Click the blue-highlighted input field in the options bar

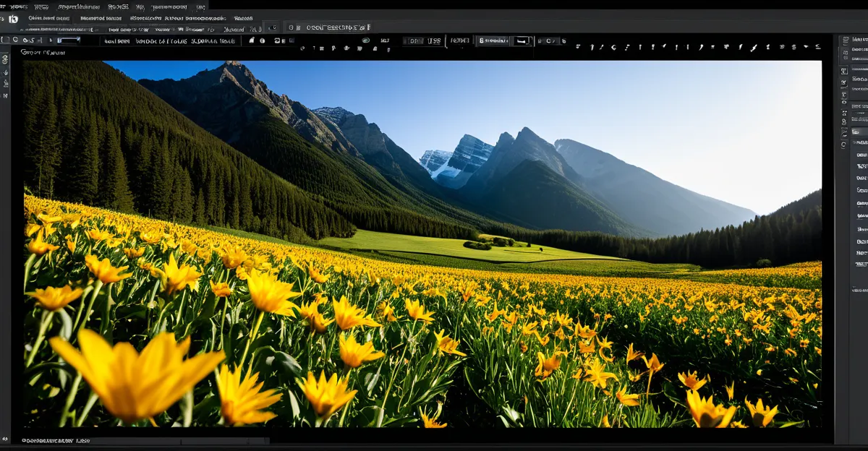[x=69, y=40]
